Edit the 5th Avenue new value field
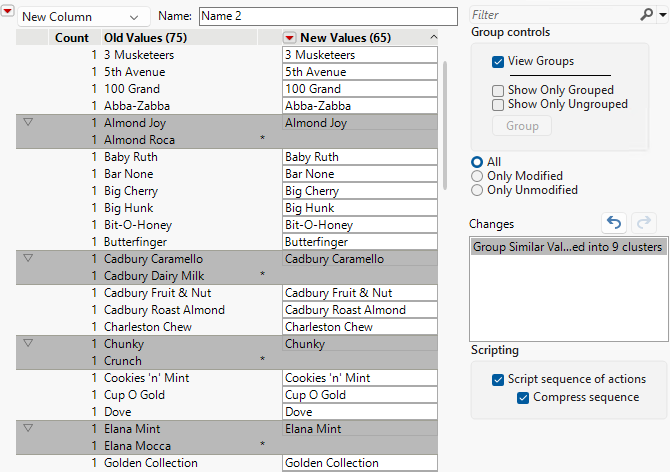The height and width of the screenshot is (472, 670). tap(360, 72)
